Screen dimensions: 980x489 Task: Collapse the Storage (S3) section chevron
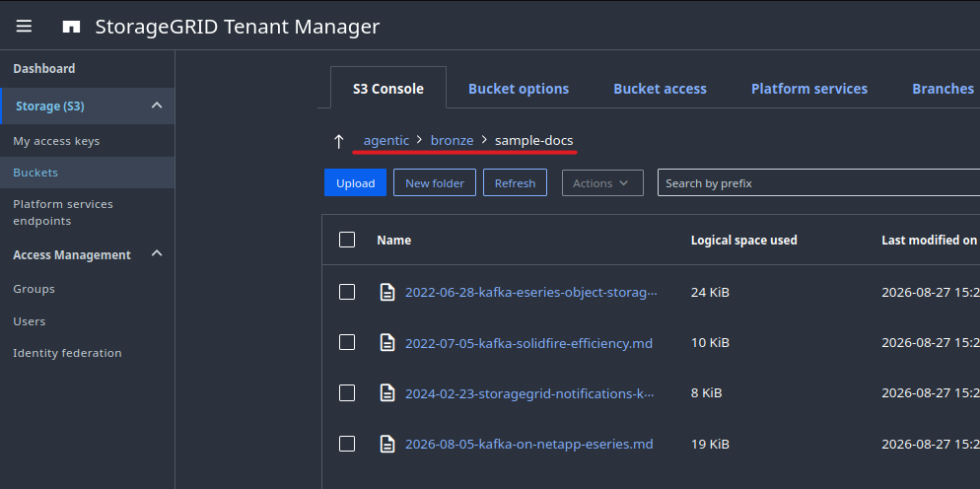click(157, 105)
